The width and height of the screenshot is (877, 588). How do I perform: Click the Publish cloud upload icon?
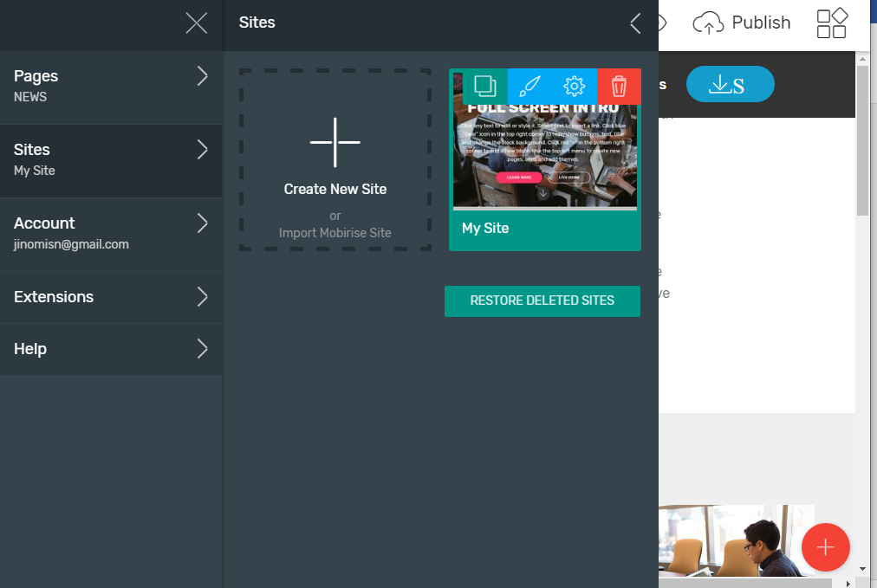point(708,23)
